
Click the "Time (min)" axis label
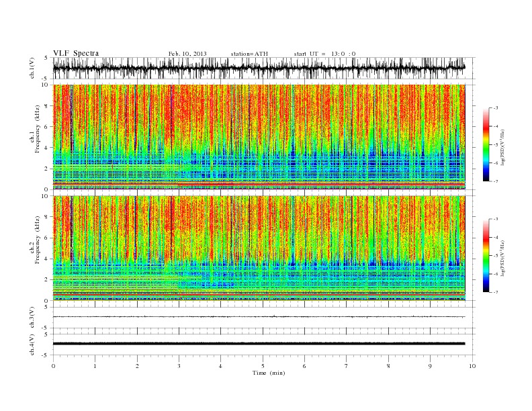tap(269, 373)
